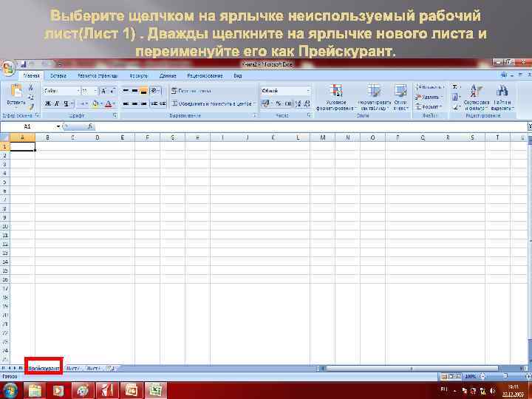This screenshot has width=532, height=399.
Task: Select the Format Painter brush icon
Action: tap(31, 107)
